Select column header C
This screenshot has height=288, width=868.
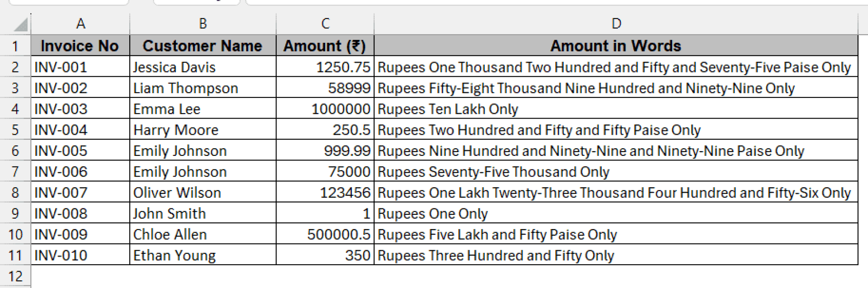324,24
